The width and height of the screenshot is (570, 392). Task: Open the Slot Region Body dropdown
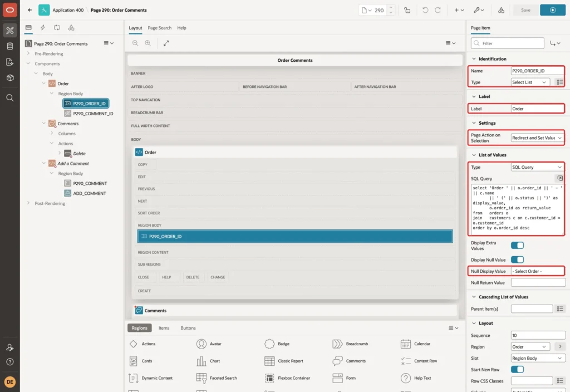[538, 358]
